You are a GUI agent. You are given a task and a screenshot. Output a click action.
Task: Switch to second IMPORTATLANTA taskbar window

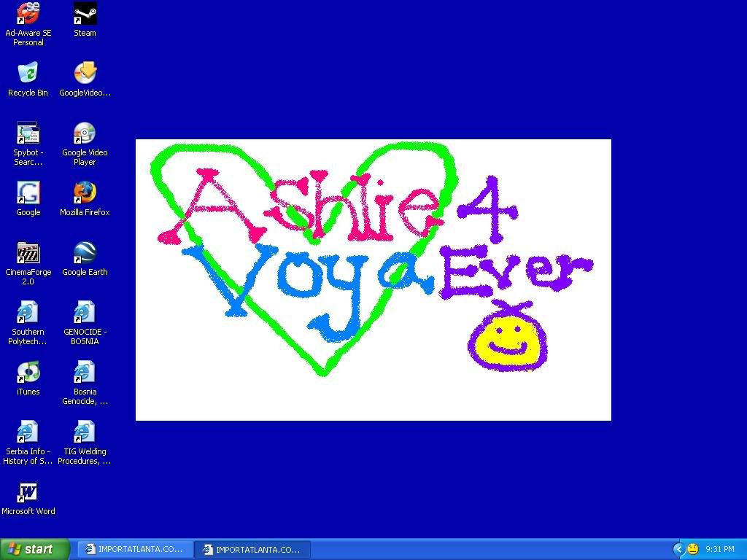coord(252,549)
